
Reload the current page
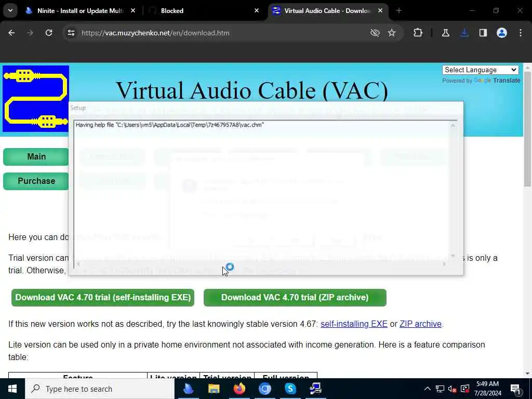(49, 33)
